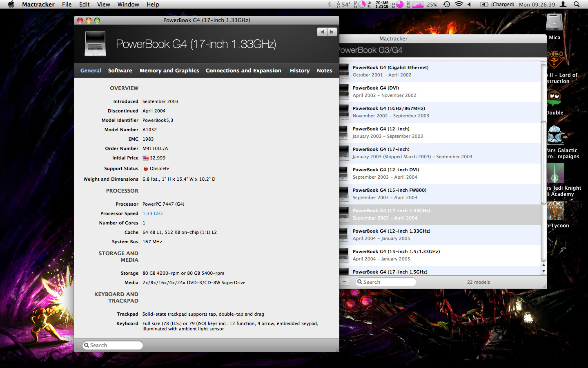
Task: Open the View menu
Action: point(104,4)
